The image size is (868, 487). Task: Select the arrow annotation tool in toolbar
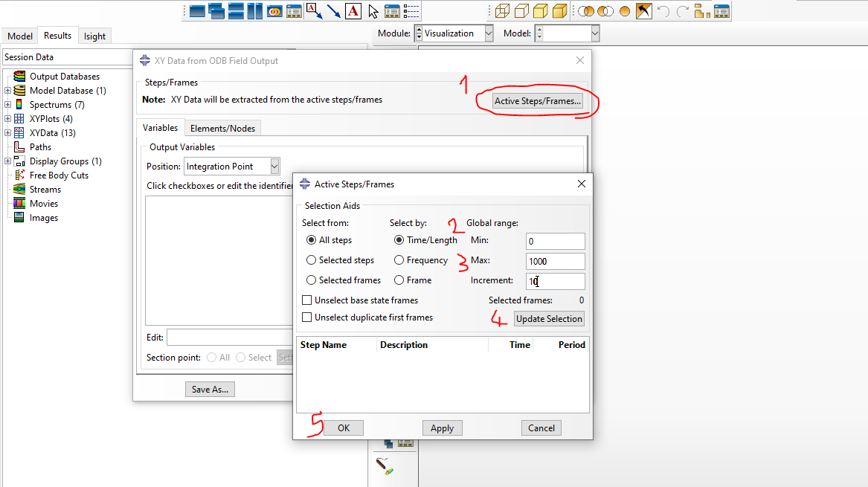tap(333, 11)
